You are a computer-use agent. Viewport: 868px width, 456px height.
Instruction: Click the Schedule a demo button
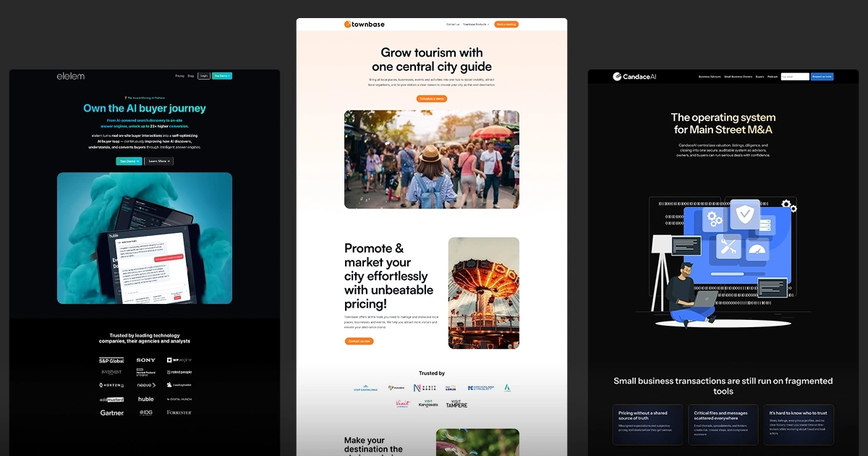click(432, 98)
